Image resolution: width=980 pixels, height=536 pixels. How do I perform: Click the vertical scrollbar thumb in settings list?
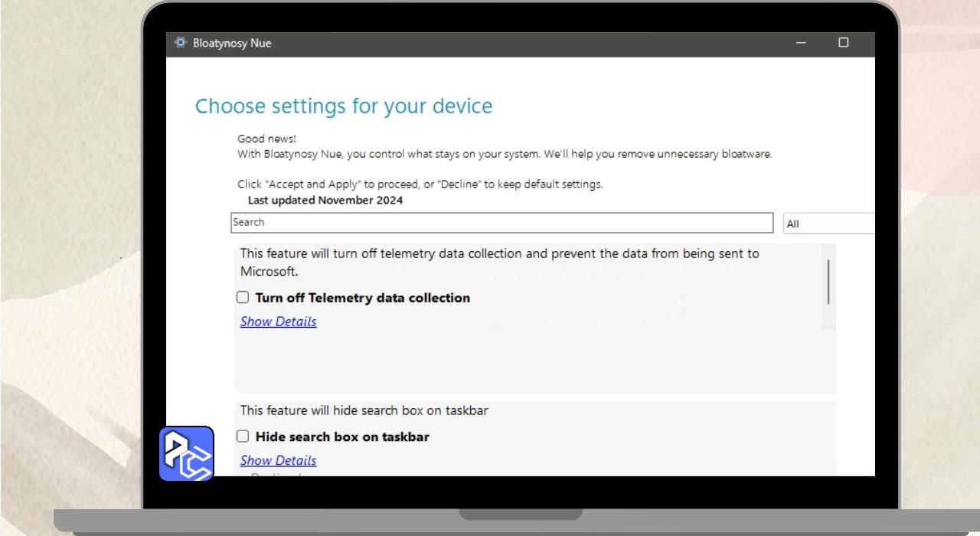[x=828, y=282]
